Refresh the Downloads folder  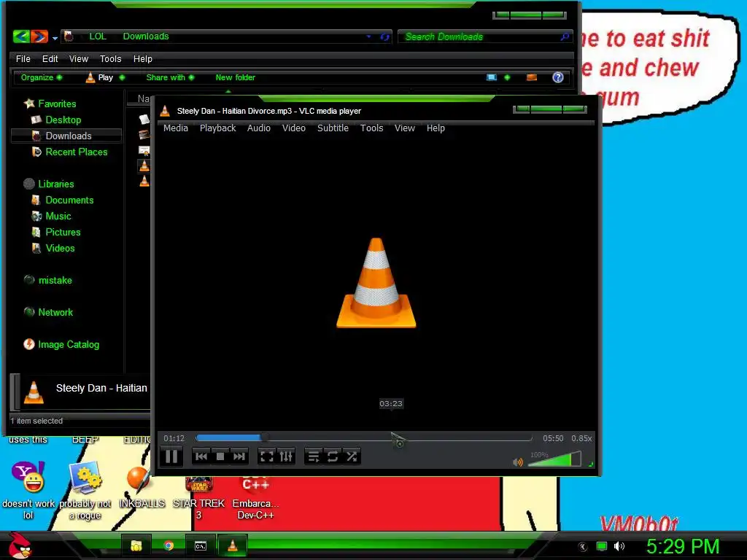click(385, 36)
